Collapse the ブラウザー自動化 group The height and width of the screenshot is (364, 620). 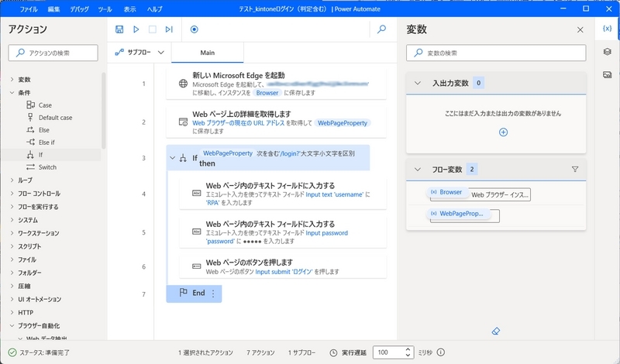coord(12,325)
